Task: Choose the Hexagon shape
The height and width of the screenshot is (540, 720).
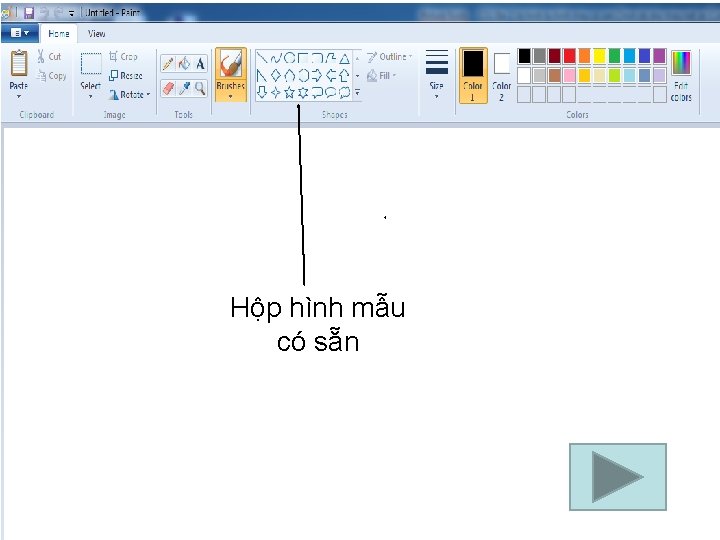Action: click(303, 75)
